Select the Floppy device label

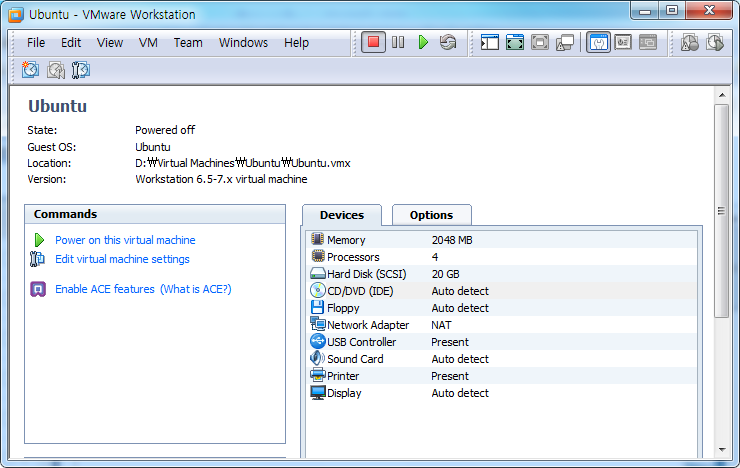[x=343, y=308]
